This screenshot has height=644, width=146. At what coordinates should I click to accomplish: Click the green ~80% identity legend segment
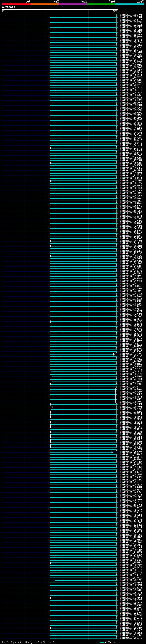click(x=101, y=4)
